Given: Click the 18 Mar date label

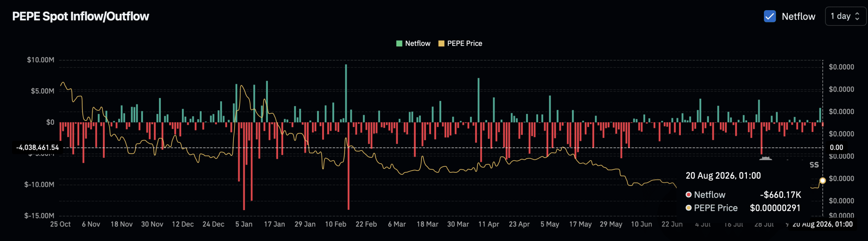Looking at the screenshot, I should point(427,224).
